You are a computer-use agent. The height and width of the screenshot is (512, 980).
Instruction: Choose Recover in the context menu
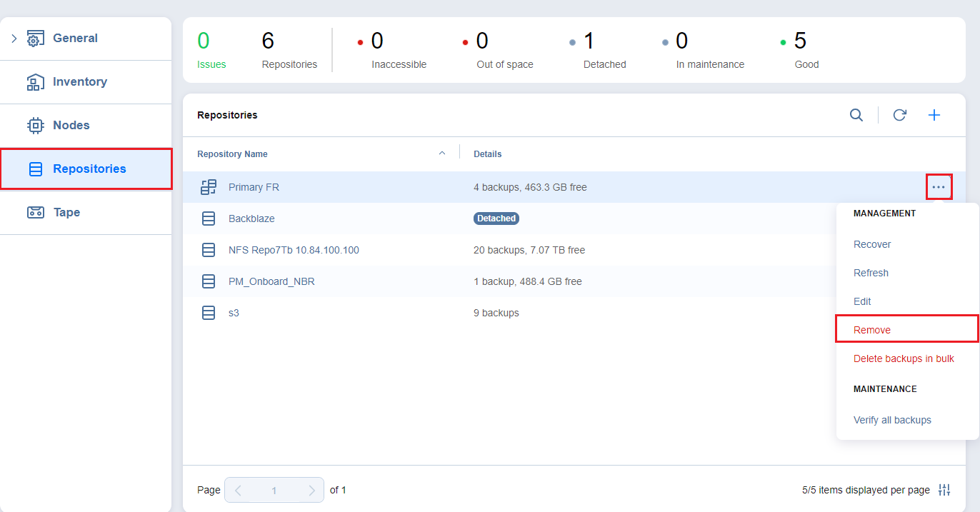[x=872, y=244]
